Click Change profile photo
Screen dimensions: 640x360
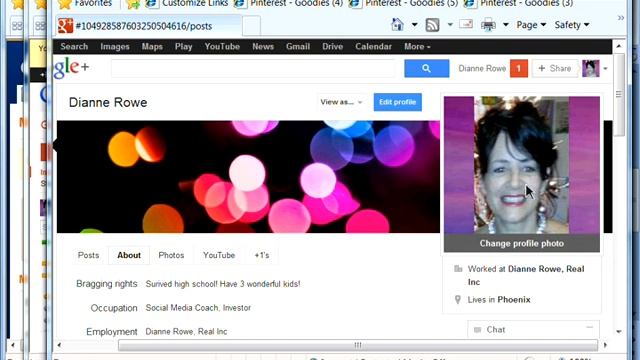(522, 243)
